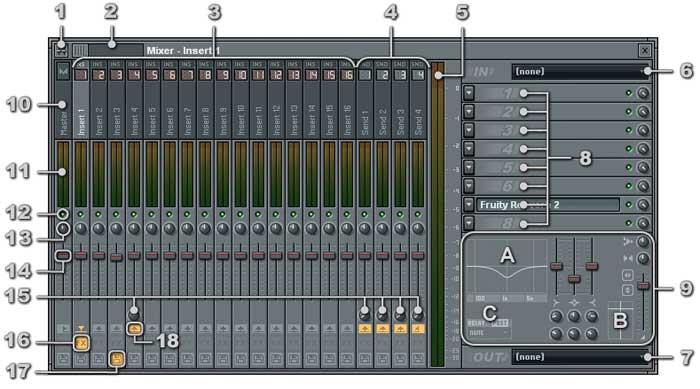Click the send enable arrow on Insert 6
Viewport: 700px width, 389px height.
[x=170, y=329]
